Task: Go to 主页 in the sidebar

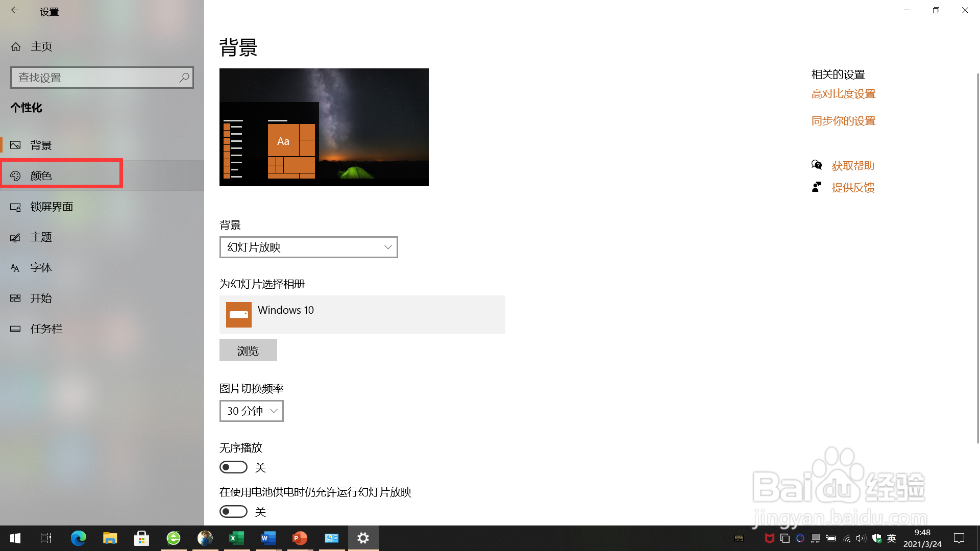Action: [x=41, y=46]
